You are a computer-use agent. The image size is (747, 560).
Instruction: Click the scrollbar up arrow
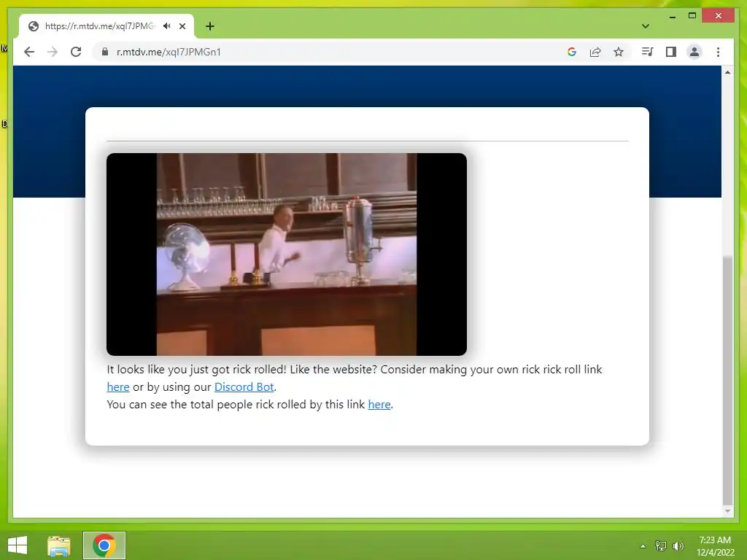tap(727, 72)
